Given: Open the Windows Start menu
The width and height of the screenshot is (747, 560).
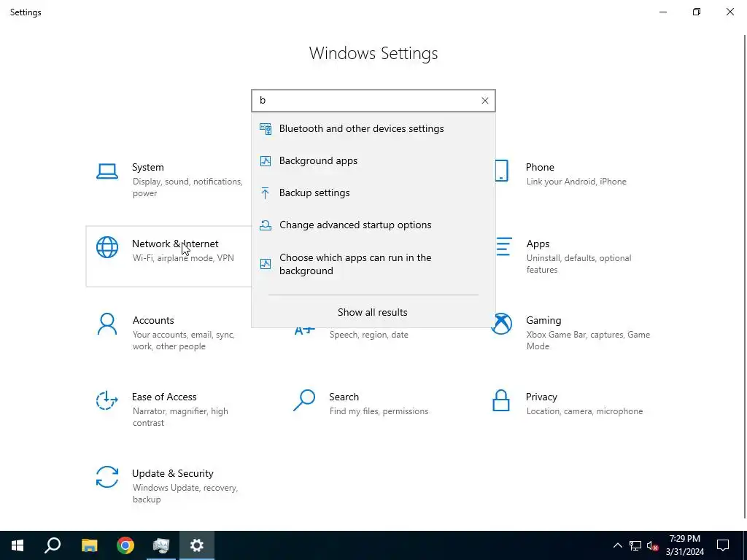Looking at the screenshot, I should pos(18,545).
